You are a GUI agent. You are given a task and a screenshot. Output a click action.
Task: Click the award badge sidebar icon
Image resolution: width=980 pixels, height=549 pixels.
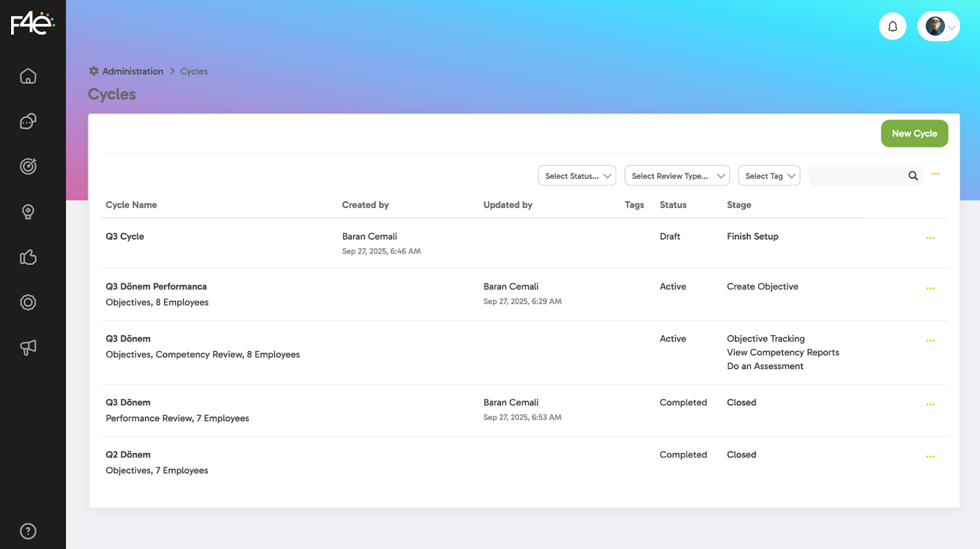point(28,212)
